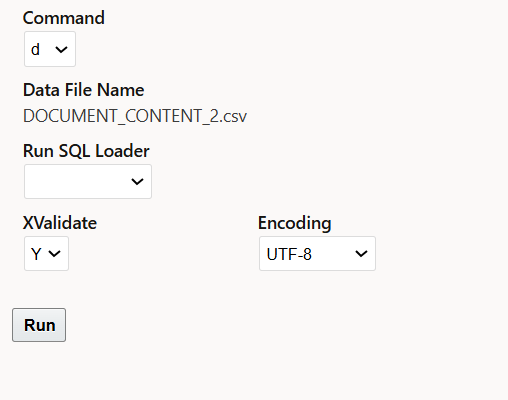Click the Data File Name label
The image size is (508, 400).
click(84, 90)
